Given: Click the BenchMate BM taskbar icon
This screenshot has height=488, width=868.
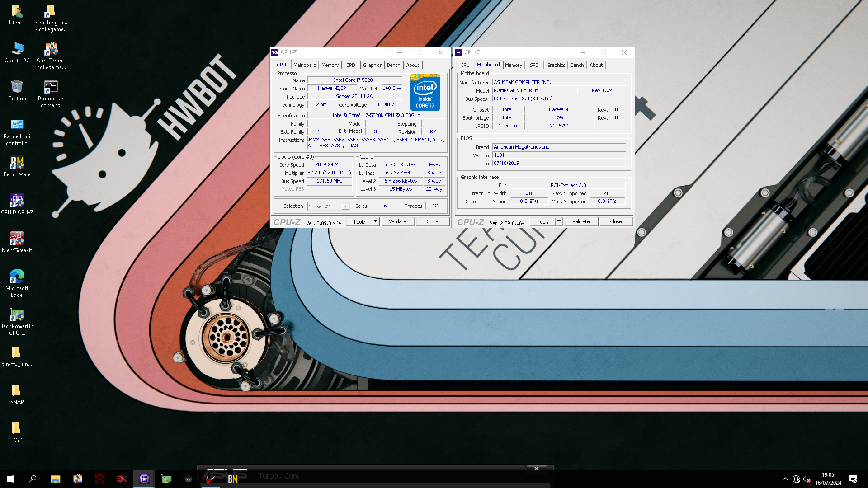Looking at the screenshot, I should coord(233,479).
